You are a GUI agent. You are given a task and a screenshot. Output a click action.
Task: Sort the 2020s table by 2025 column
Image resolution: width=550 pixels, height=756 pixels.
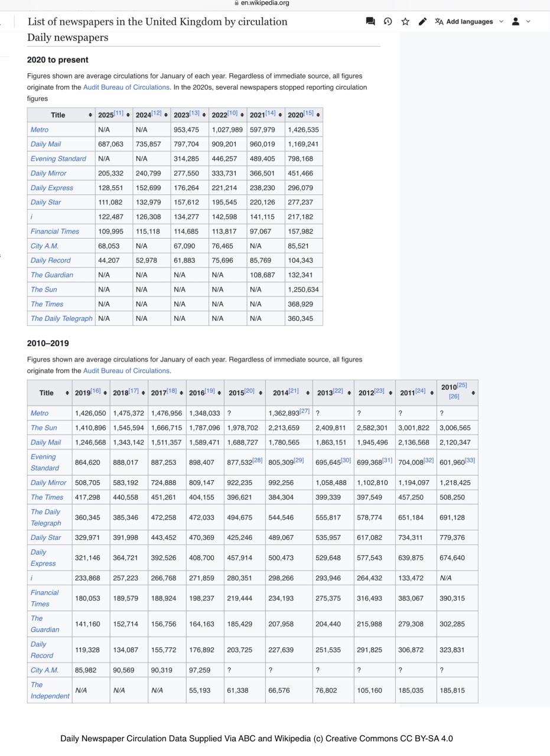[128, 115]
